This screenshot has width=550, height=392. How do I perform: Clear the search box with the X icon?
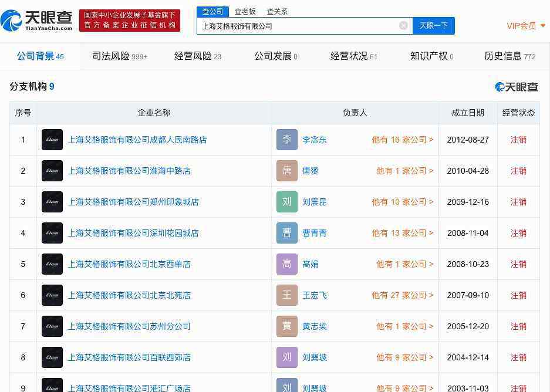coord(403,26)
